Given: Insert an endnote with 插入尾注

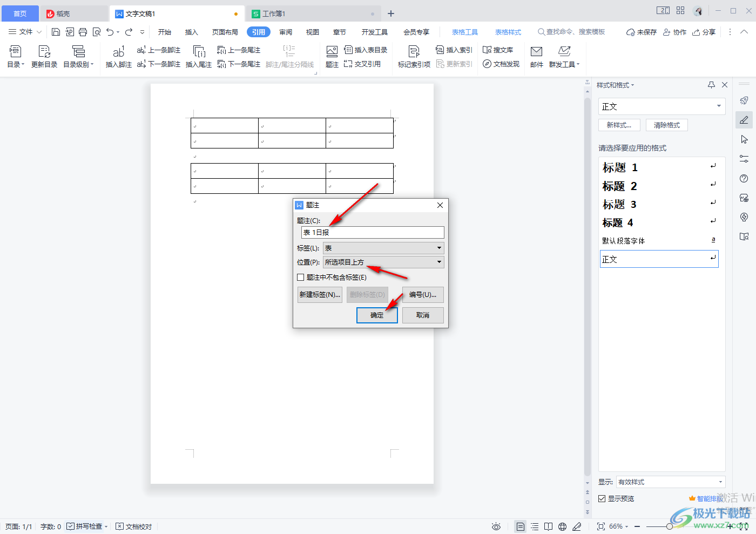Looking at the screenshot, I should coord(199,57).
